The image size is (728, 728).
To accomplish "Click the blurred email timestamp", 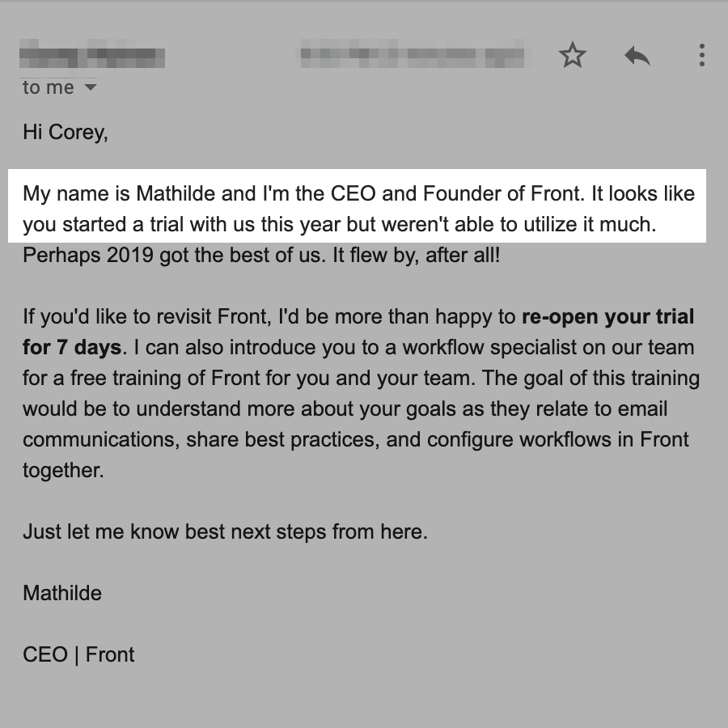I will (x=412, y=57).
